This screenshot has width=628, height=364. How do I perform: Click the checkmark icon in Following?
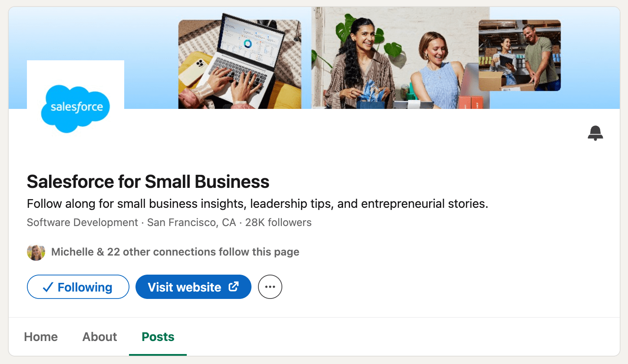48,287
